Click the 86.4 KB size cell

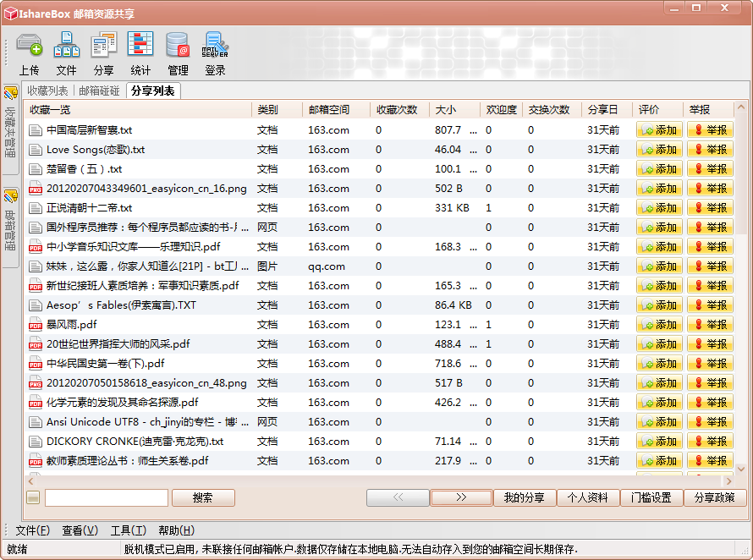tap(453, 305)
